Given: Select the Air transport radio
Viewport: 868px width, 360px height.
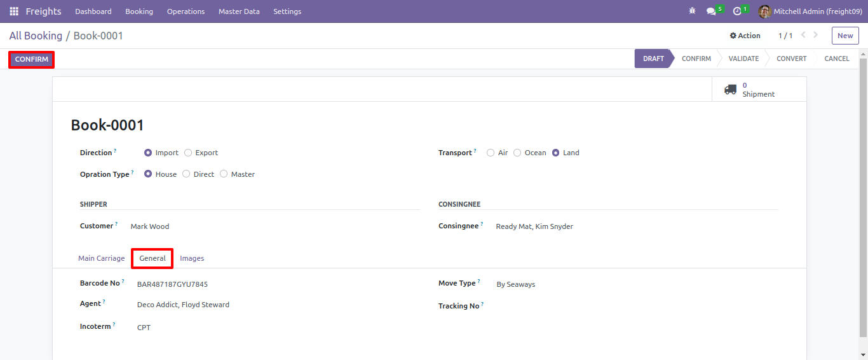Looking at the screenshot, I should tap(491, 153).
